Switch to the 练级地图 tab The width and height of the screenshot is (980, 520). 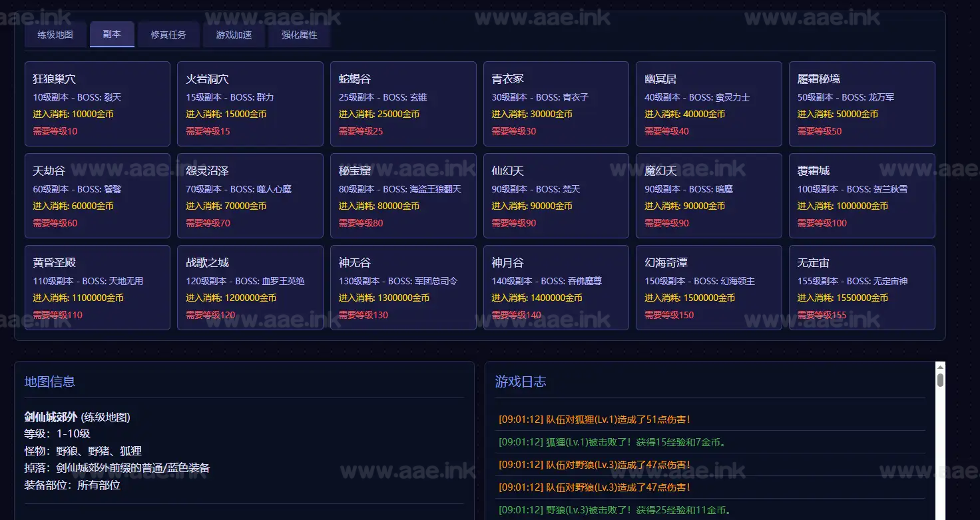coord(55,34)
